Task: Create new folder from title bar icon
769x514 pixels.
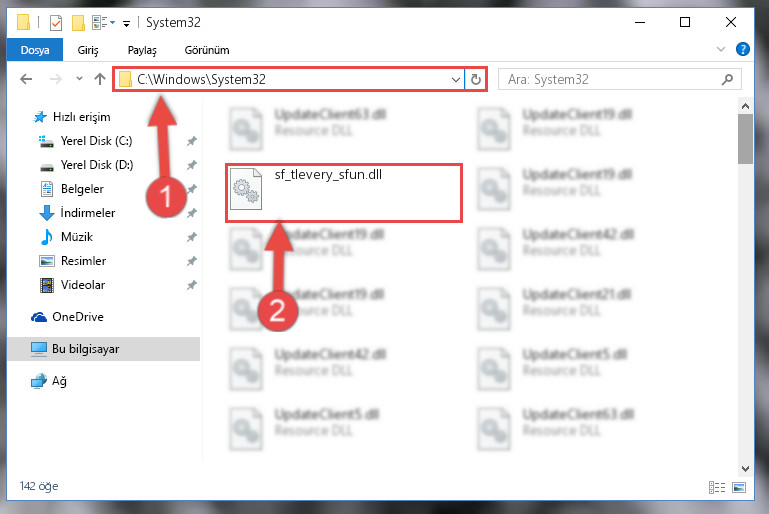Action: [x=78, y=23]
